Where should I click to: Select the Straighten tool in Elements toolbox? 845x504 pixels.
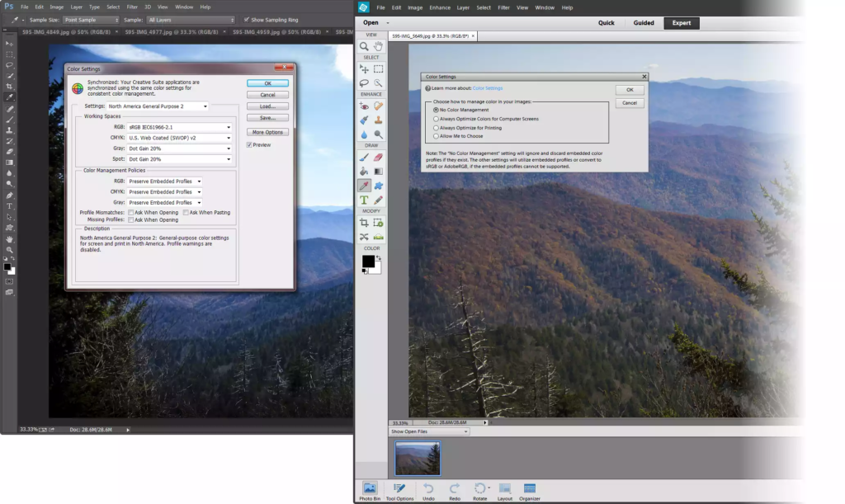[x=378, y=237]
